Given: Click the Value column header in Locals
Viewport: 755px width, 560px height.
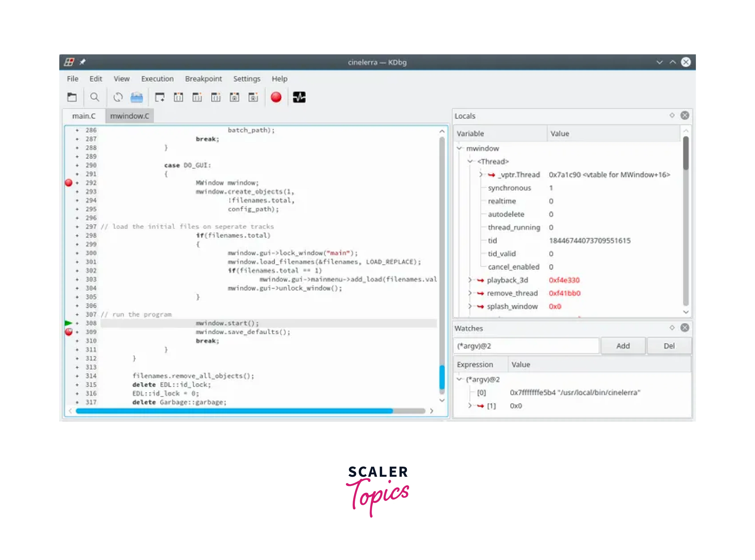Looking at the screenshot, I should (x=613, y=134).
